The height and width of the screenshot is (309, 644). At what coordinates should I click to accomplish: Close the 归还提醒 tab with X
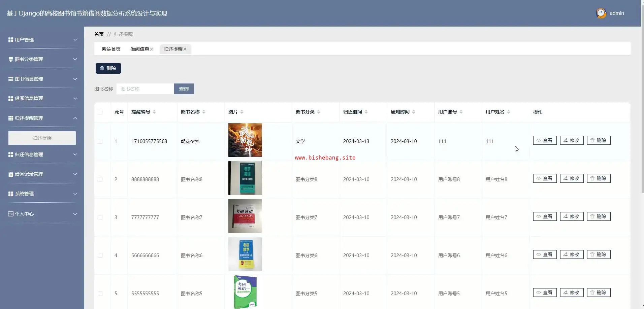(x=185, y=49)
